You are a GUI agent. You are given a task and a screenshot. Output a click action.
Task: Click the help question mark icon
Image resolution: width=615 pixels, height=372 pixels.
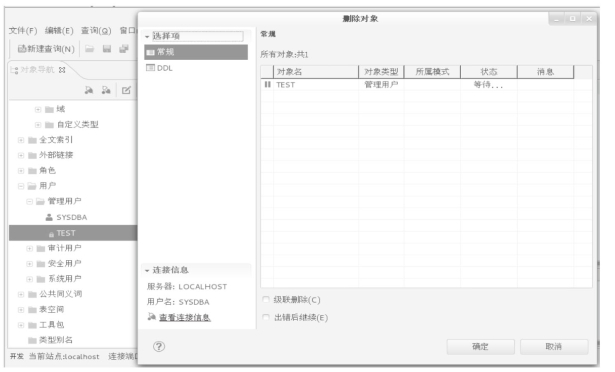[159, 346]
